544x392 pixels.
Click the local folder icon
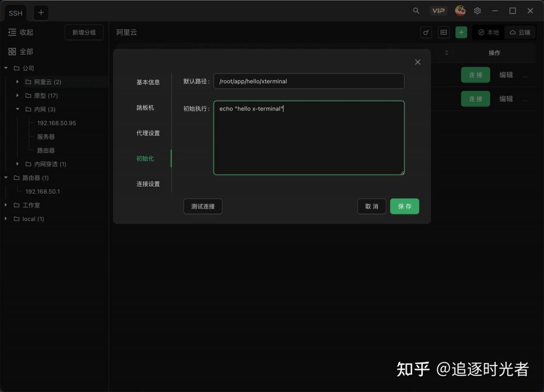point(17,219)
